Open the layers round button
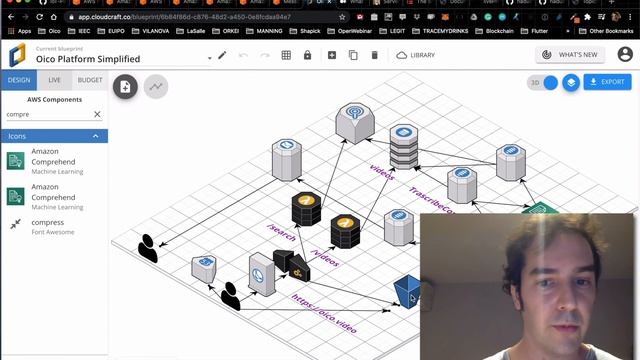Viewport: 640px width, 360px height. (571, 83)
